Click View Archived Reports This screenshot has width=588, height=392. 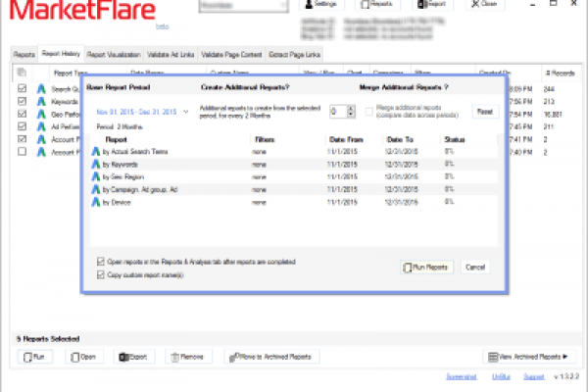(529, 357)
